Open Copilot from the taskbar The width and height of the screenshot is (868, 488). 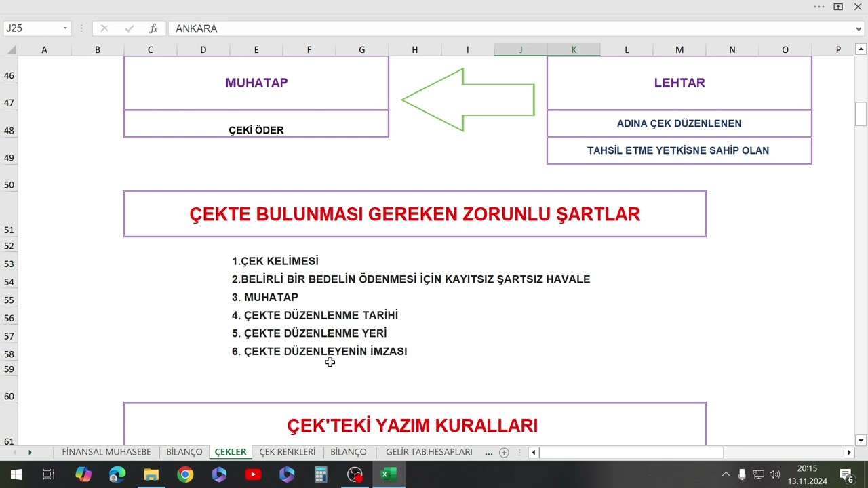83,474
